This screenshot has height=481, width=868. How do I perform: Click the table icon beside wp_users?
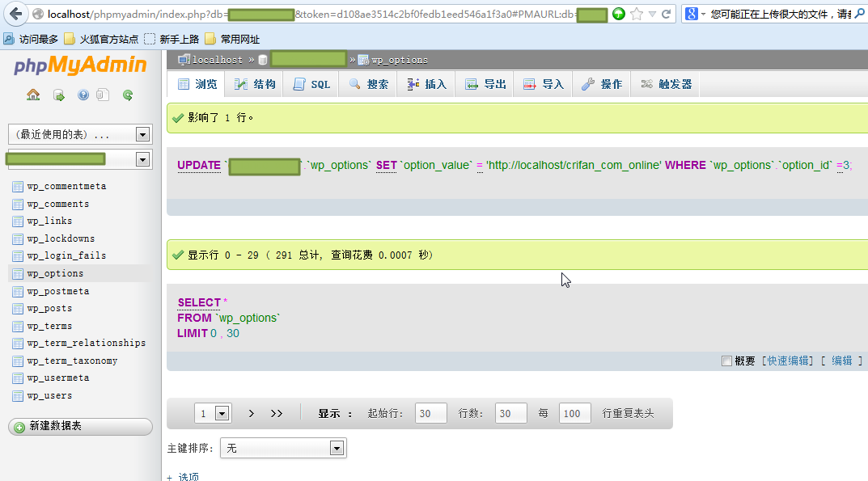click(x=18, y=396)
